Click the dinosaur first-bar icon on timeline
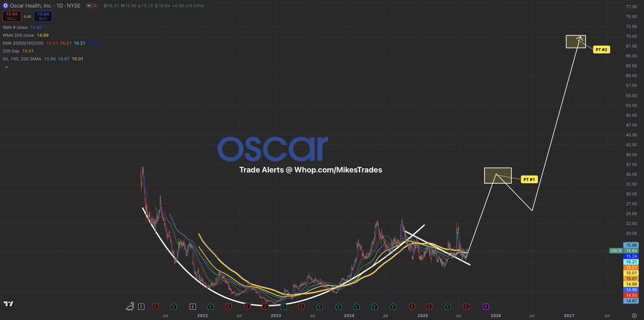The height and width of the screenshot is (320, 644). (130, 307)
